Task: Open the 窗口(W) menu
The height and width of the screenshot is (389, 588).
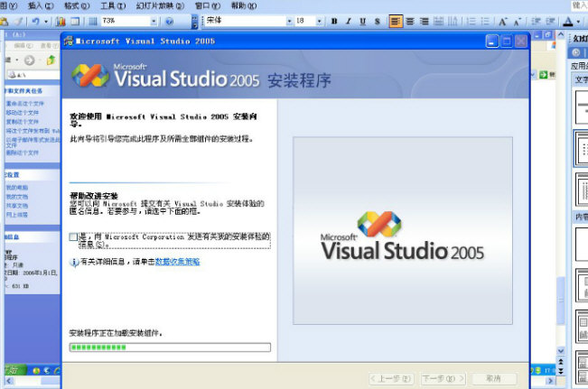Action: pos(208,5)
